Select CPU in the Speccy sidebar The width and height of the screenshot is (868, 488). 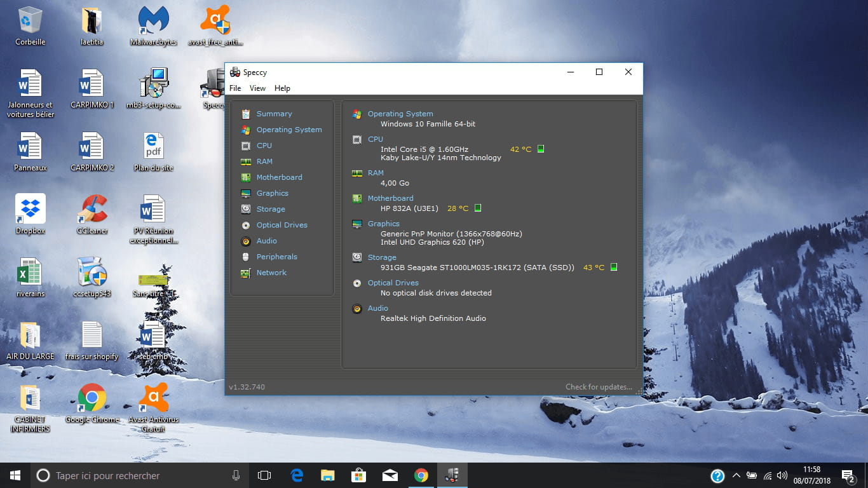click(x=264, y=146)
